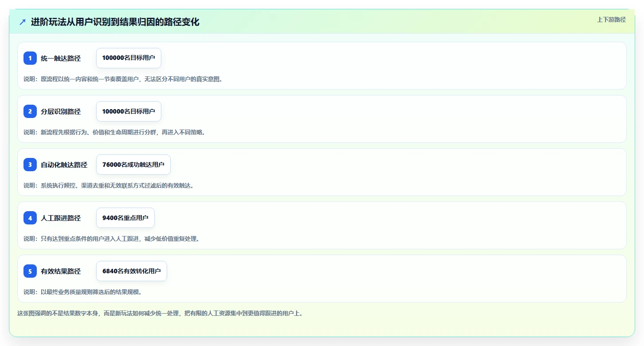
Task: Click step number 4 badge
Action: point(30,218)
